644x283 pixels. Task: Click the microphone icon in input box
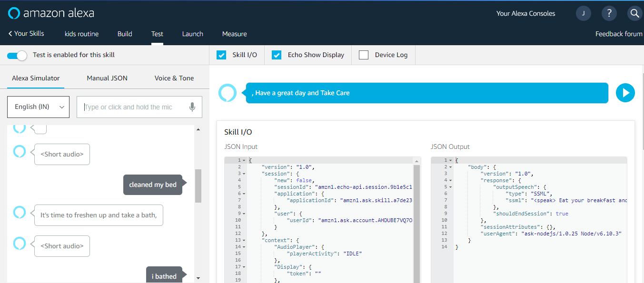coord(192,107)
